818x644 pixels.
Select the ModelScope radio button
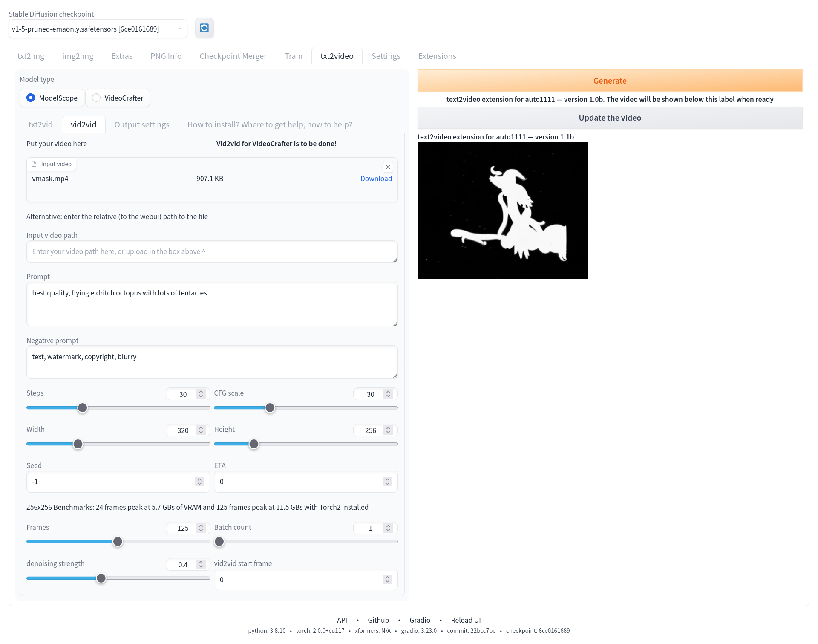[x=31, y=98]
